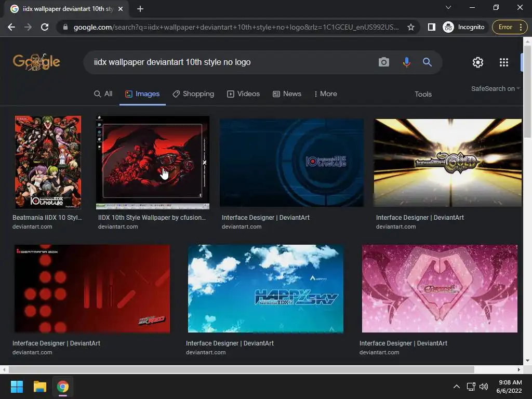
Task: Open Chrome menu via Error button
Action: (509, 27)
